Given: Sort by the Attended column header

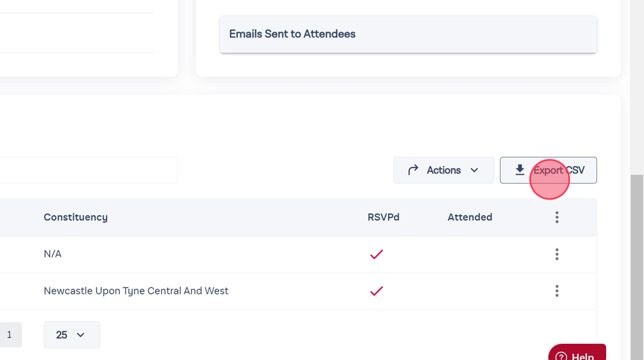Looking at the screenshot, I should tap(469, 217).
